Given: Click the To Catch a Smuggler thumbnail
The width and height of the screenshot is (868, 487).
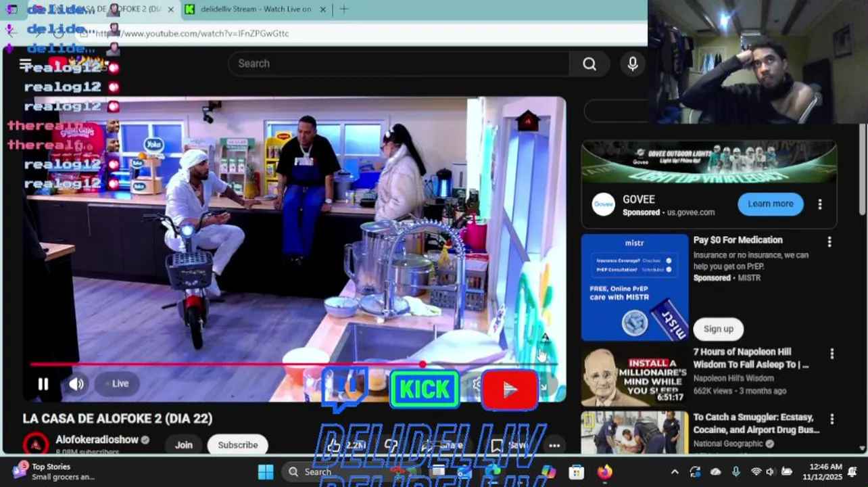Looking at the screenshot, I should pos(635,431).
